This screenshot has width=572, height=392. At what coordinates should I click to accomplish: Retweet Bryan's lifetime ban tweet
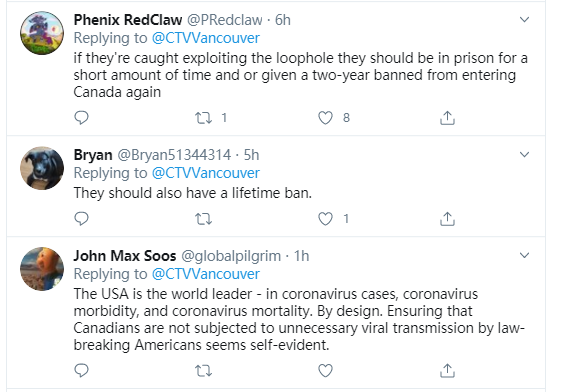[203, 219]
